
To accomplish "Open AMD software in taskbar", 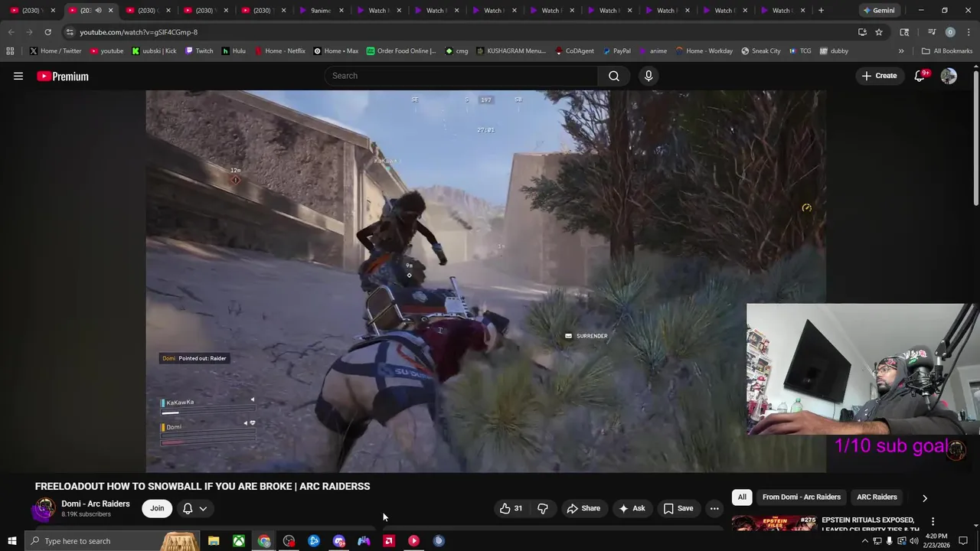I will (x=389, y=541).
